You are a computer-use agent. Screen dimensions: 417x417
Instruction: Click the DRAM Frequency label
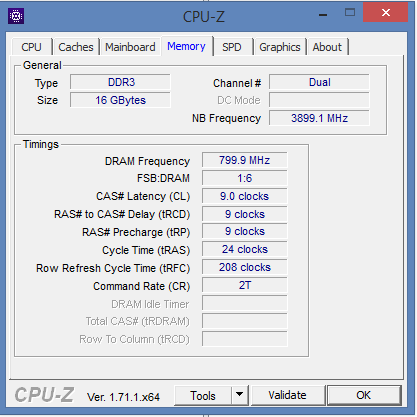[147, 161]
